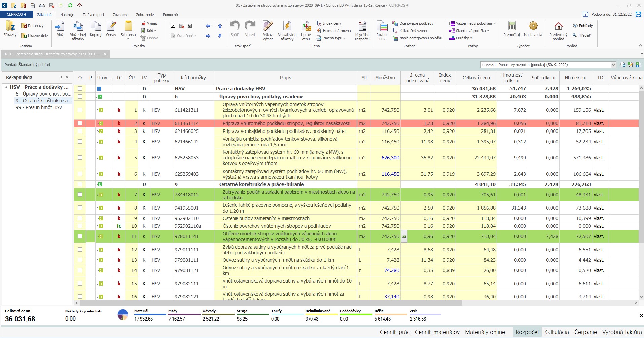Image resolution: width=644 pixels, height=338 pixels.
Task: Collapse the HSV tree node
Action: click(6, 87)
